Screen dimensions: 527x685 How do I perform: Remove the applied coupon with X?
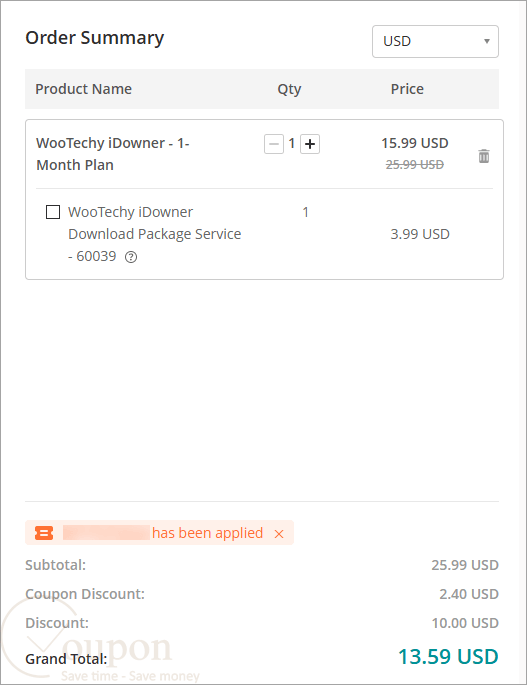(279, 533)
